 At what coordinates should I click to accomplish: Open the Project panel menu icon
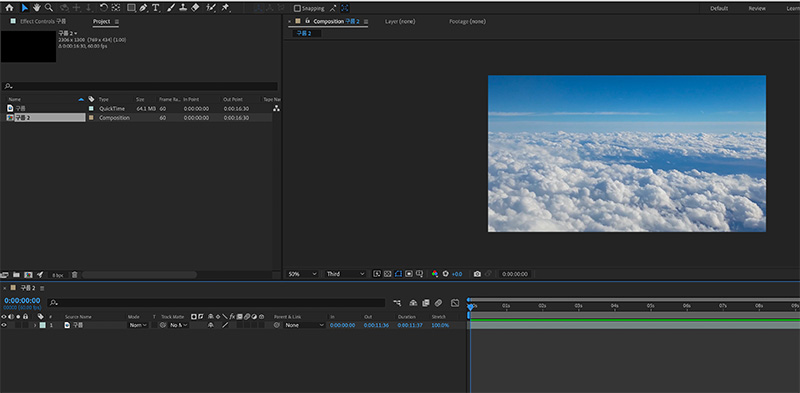pyautogui.click(x=116, y=22)
